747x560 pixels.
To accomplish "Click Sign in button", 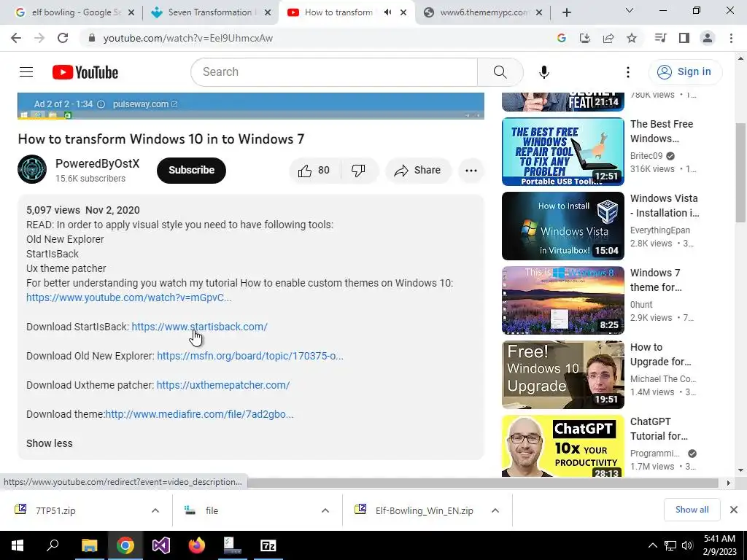I will [x=685, y=72].
